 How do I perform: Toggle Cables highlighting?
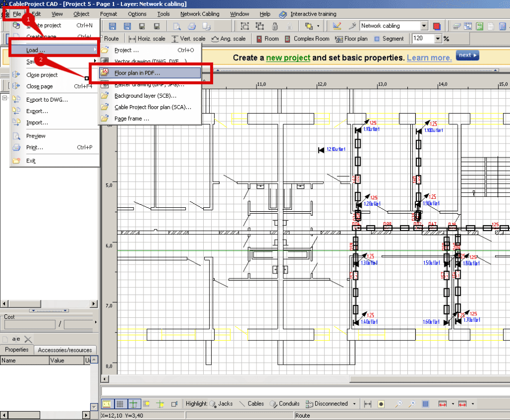pos(252,404)
